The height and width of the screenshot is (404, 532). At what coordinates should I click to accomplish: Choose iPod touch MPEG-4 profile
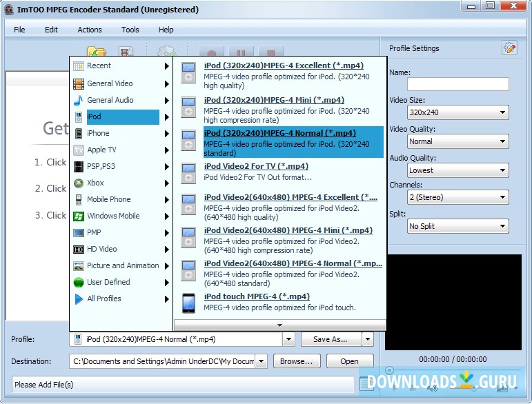click(257, 296)
